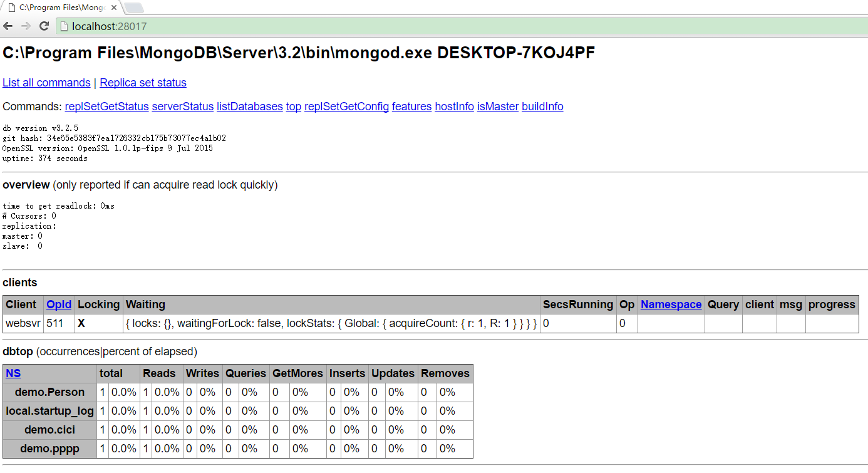868x473 pixels.
Task: Run the replSetGetStatus command link
Action: point(106,107)
